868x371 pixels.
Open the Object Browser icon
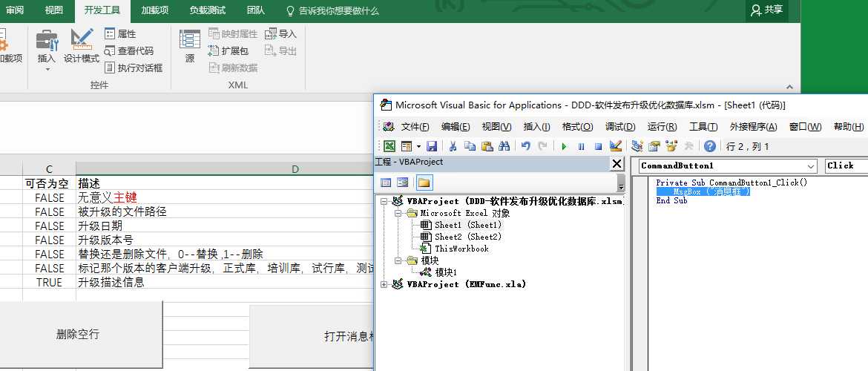(x=671, y=146)
